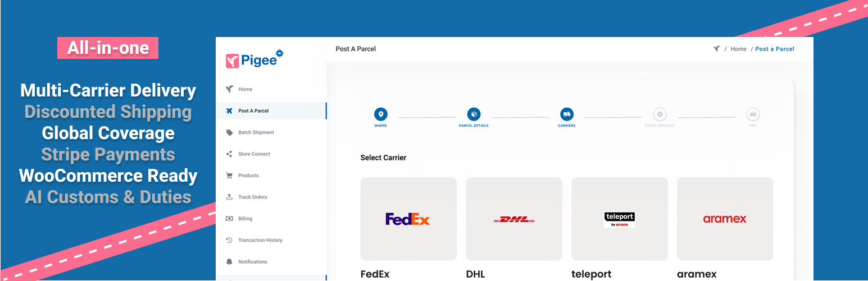
Task: Click the Store Connect share icon
Action: (229, 154)
